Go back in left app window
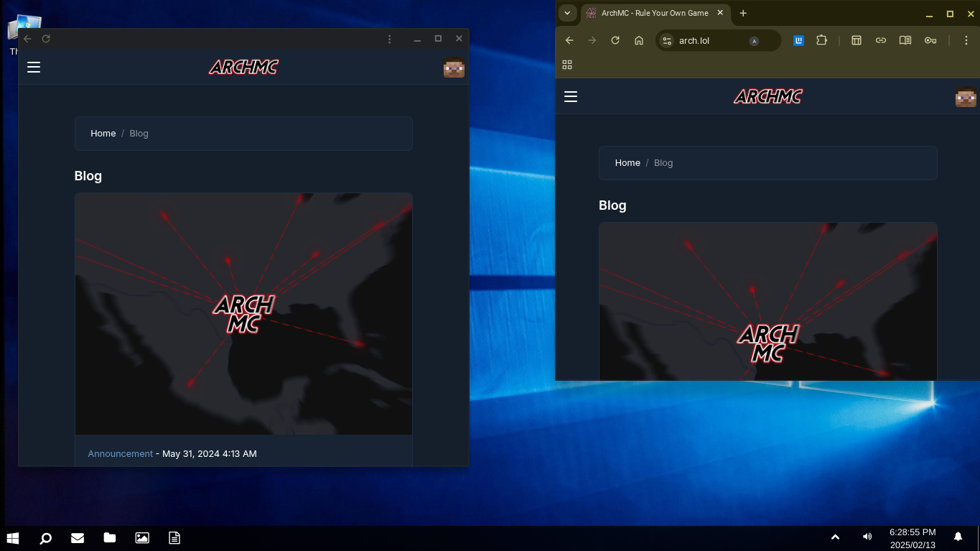Image resolution: width=980 pixels, height=551 pixels. pos(27,39)
